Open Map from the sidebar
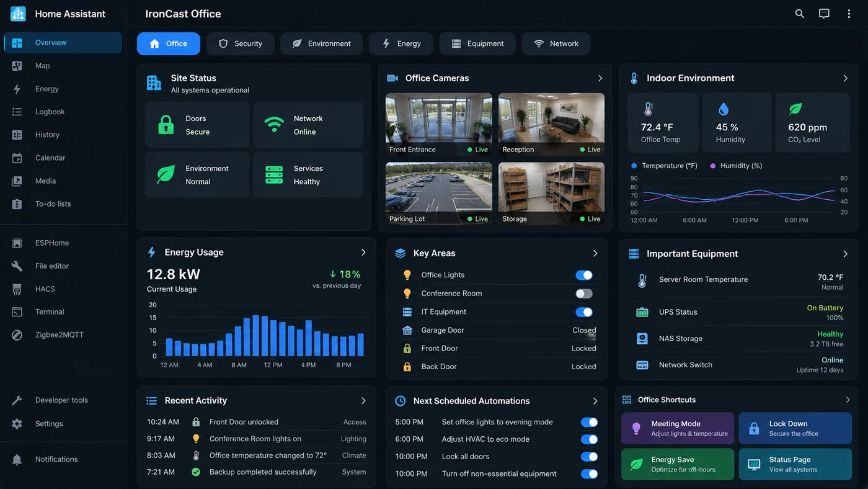The image size is (868, 489). click(x=63, y=66)
